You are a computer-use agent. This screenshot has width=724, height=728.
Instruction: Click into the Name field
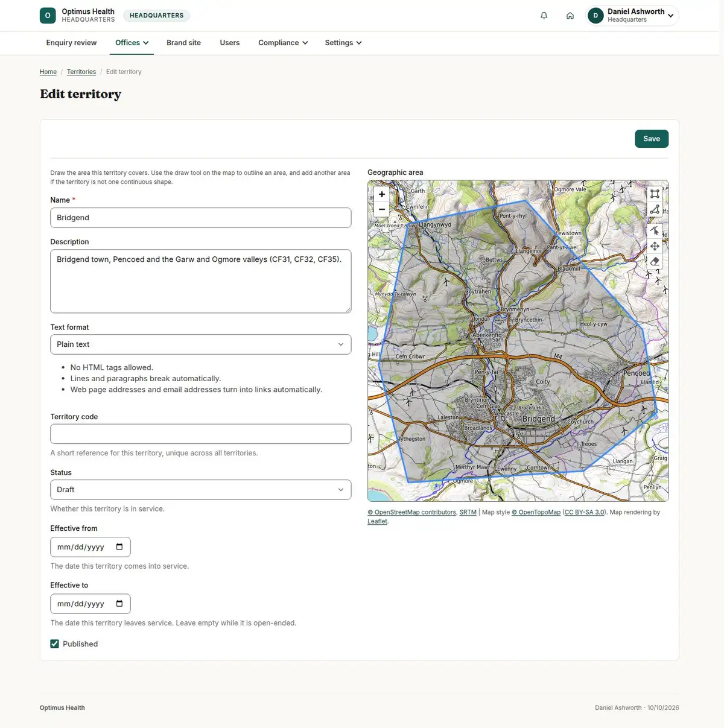point(201,218)
